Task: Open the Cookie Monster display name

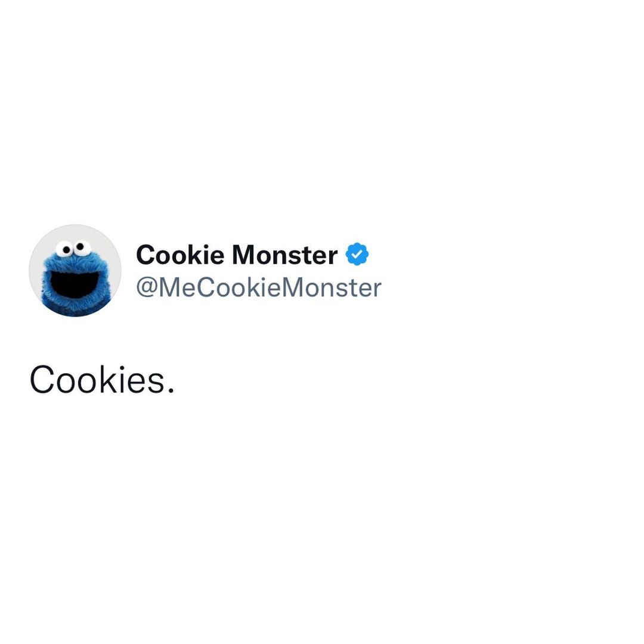Action: coord(237,255)
